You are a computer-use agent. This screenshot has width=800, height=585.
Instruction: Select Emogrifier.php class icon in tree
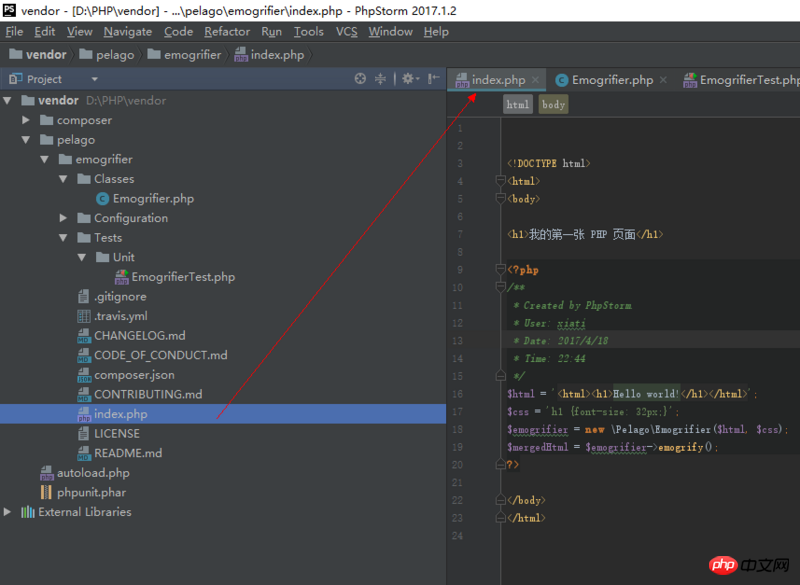point(103,198)
